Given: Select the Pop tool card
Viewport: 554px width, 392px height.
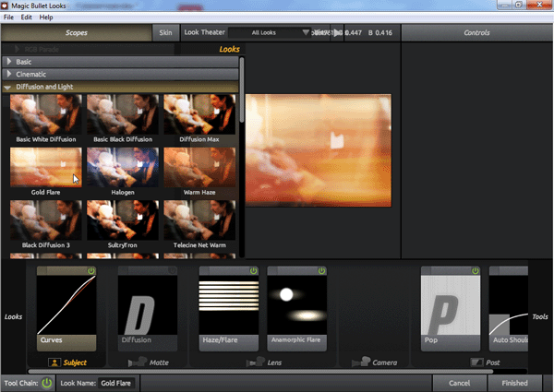Looking at the screenshot, I should point(451,309).
